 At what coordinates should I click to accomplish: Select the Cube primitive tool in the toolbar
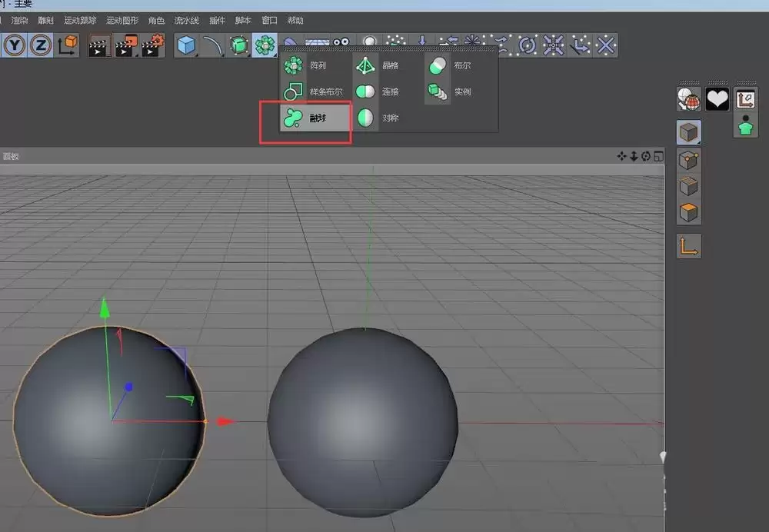pos(183,45)
